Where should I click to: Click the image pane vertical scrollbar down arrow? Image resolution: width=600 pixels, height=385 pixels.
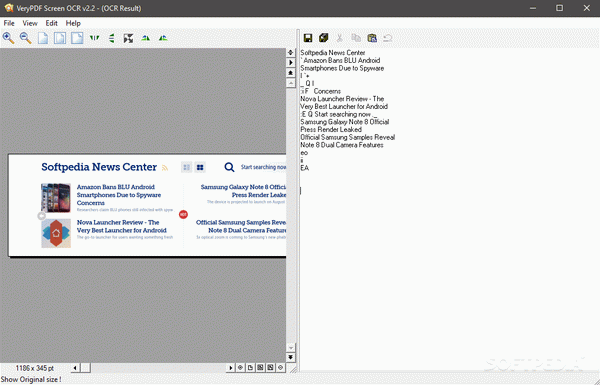click(x=290, y=347)
